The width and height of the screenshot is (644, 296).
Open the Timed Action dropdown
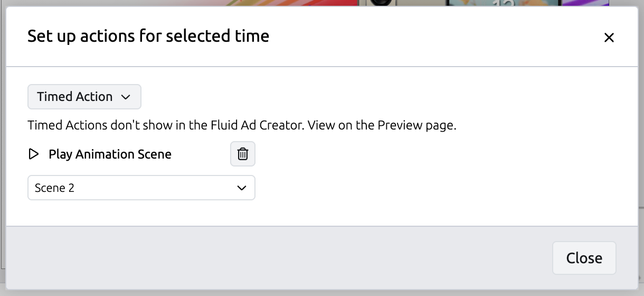pos(84,97)
